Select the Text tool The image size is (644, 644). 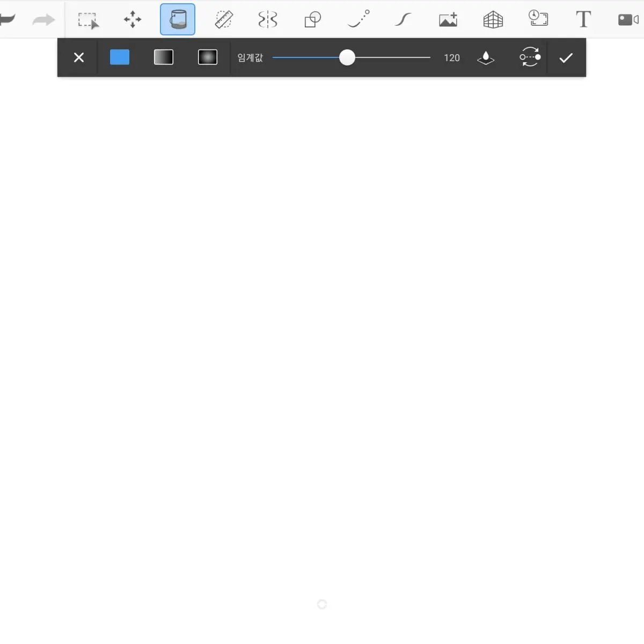[x=583, y=19]
